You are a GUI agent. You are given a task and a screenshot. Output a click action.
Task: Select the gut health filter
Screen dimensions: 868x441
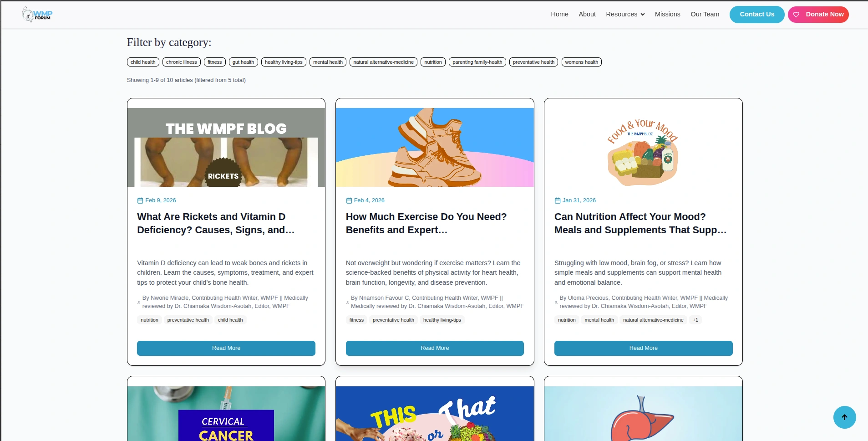244,62
